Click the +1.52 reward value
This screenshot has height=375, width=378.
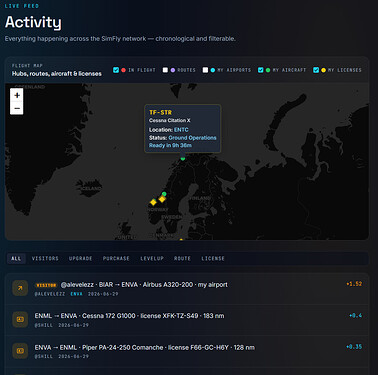point(354,284)
